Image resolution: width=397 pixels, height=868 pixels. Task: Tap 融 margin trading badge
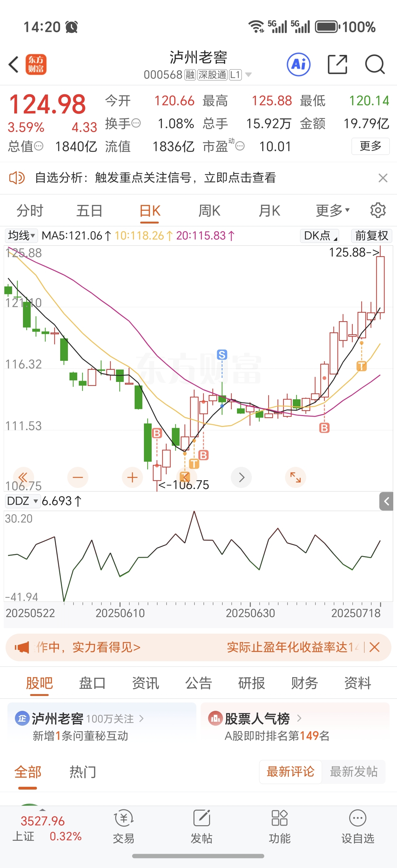(x=190, y=74)
